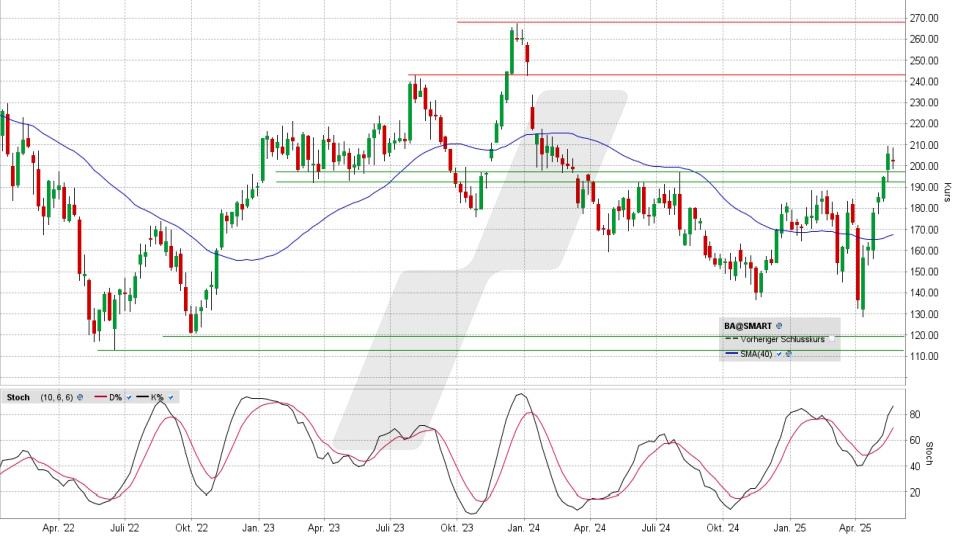Click the 80 stochastic axis label

click(x=915, y=414)
